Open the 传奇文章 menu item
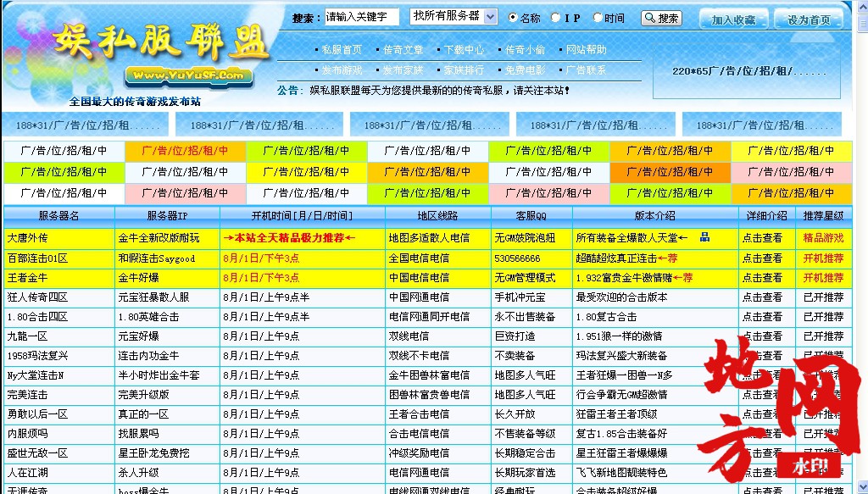 pos(403,50)
